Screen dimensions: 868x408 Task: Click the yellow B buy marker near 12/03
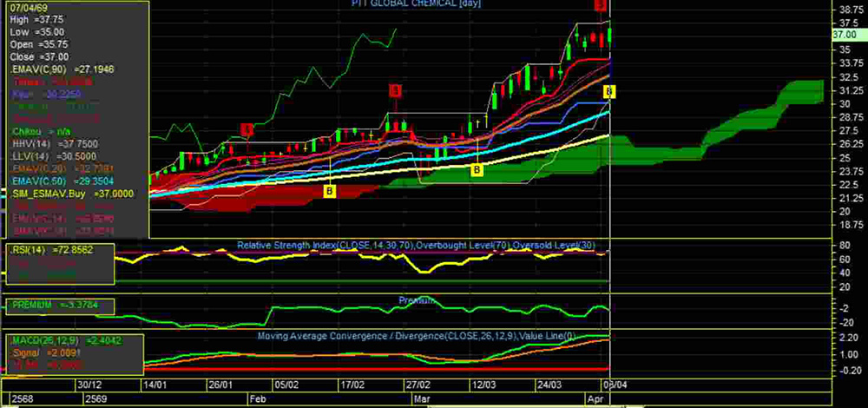[477, 171]
